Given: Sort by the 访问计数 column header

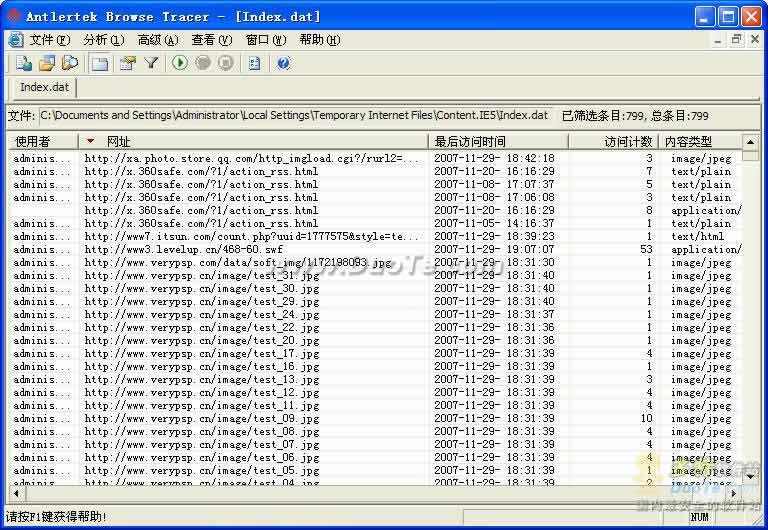Looking at the screenshot, I should pyautogui.click(x=613, y=142).
